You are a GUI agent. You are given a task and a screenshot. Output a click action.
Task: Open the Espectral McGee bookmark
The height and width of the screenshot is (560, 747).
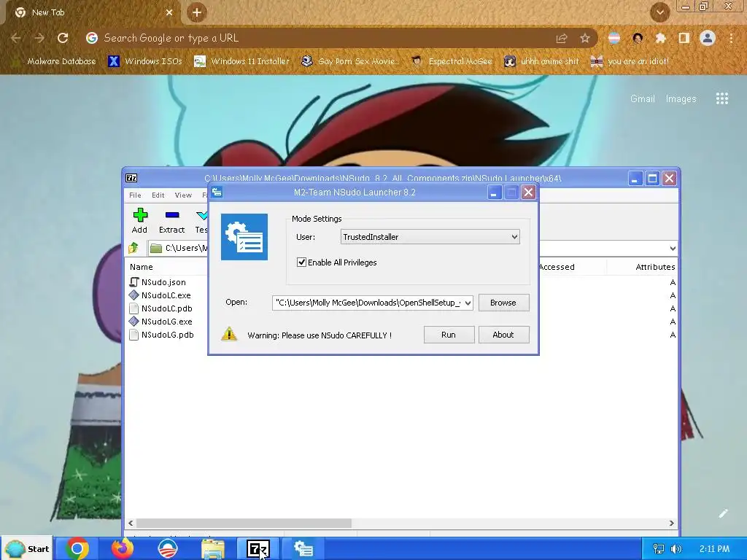452,61
